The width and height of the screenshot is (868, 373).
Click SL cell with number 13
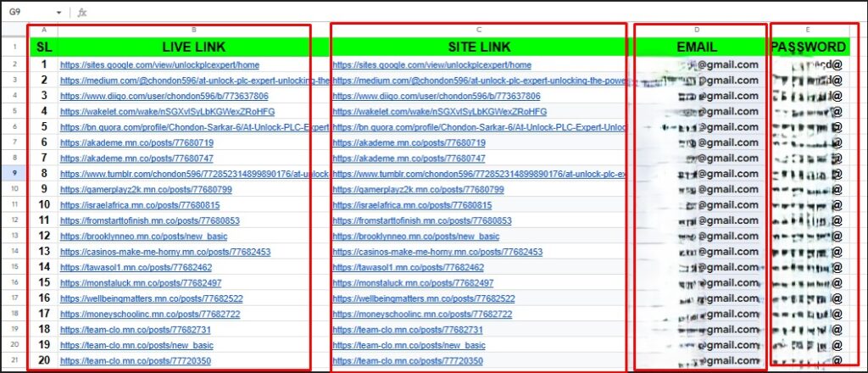(x=43, y=252)
